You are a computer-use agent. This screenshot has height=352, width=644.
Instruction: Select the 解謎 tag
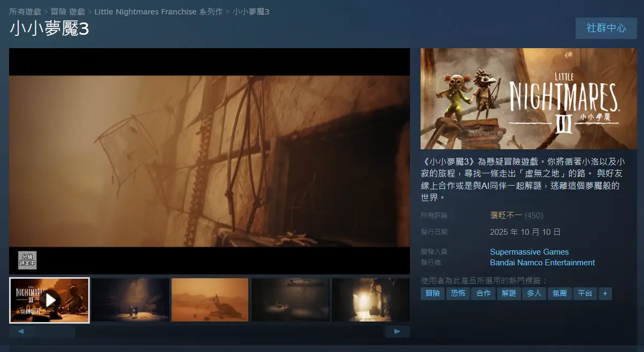click(x=509, y=294)
